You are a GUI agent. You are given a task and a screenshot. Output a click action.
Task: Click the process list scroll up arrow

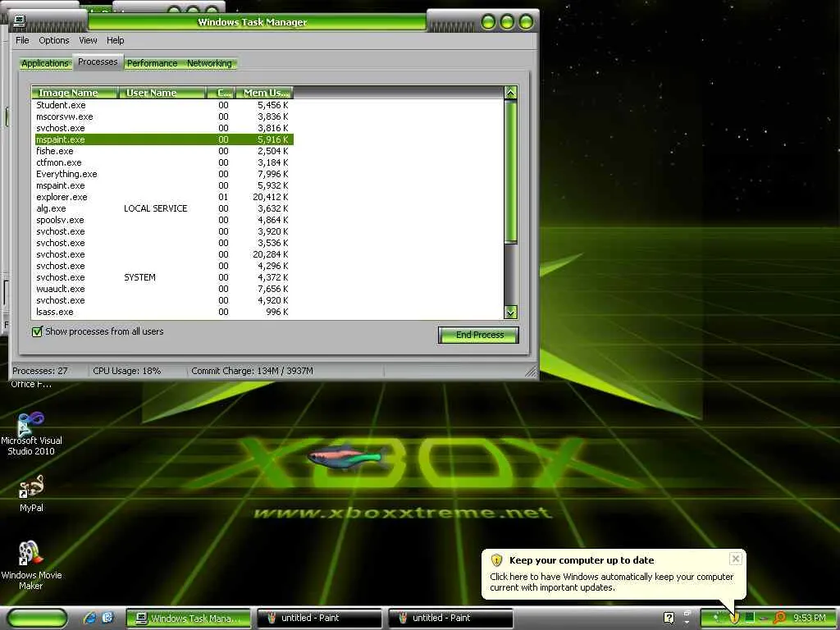pyautogui.click(x=510, y=93)
